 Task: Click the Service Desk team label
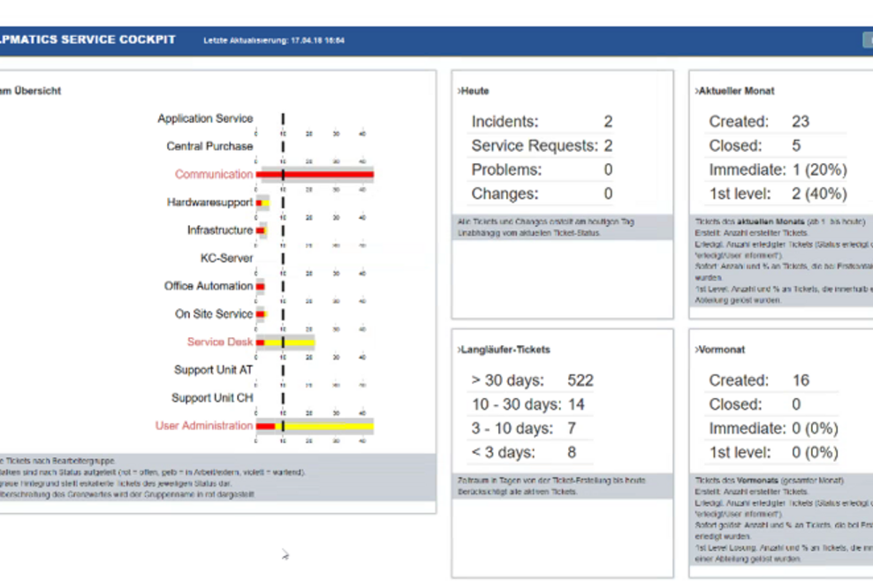click(x=220, y=341)
